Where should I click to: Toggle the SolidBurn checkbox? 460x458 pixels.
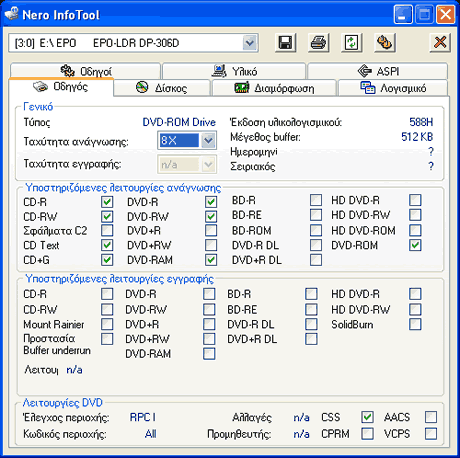pyautogui.click(x=415, y=324)
